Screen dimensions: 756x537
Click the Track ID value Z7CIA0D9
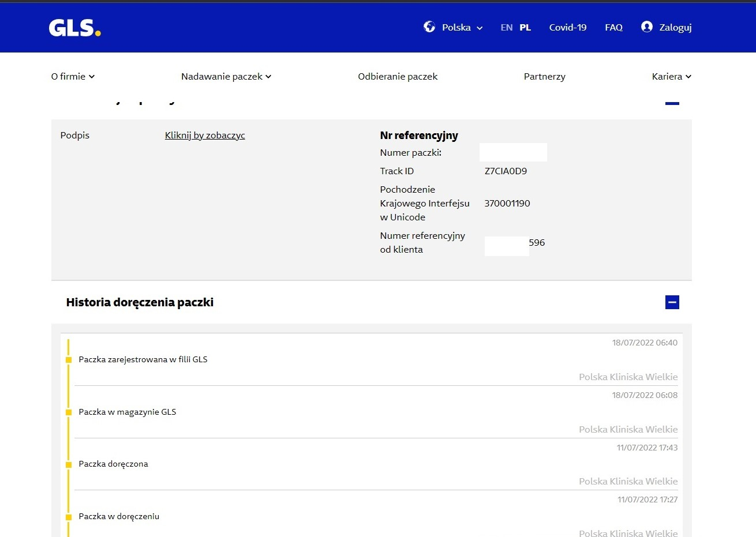point(506,171)
